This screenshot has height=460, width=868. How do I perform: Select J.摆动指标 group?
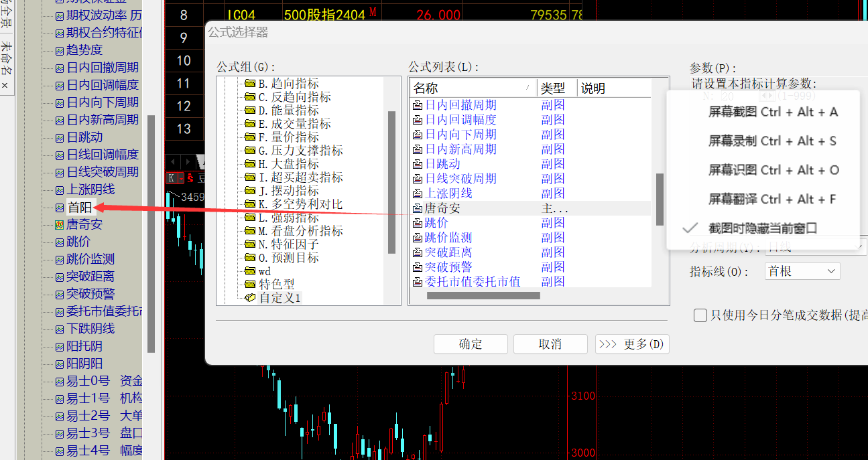[x=289, y=191]
